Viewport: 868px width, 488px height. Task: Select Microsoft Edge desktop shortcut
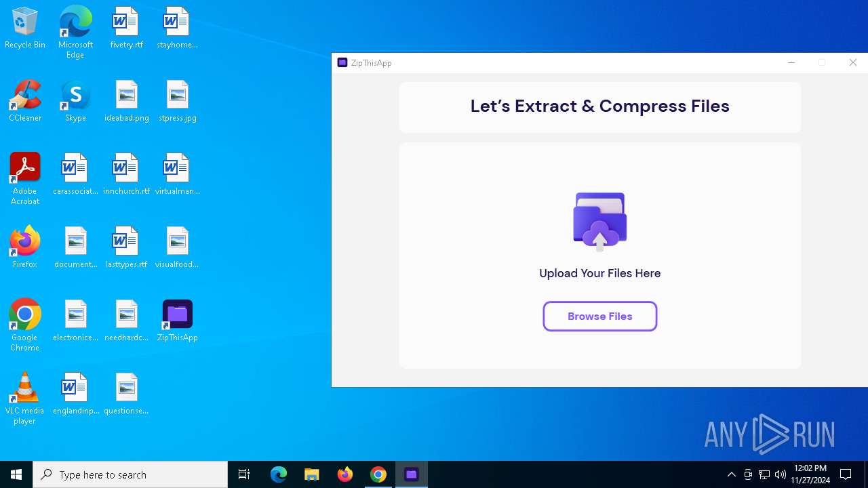pos(75,32)
